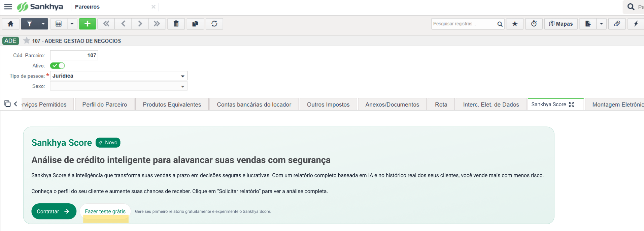Open favorites with the toolbar star
Screen dimensions: 644x231
pyautogui.click(x=515, y=24)
